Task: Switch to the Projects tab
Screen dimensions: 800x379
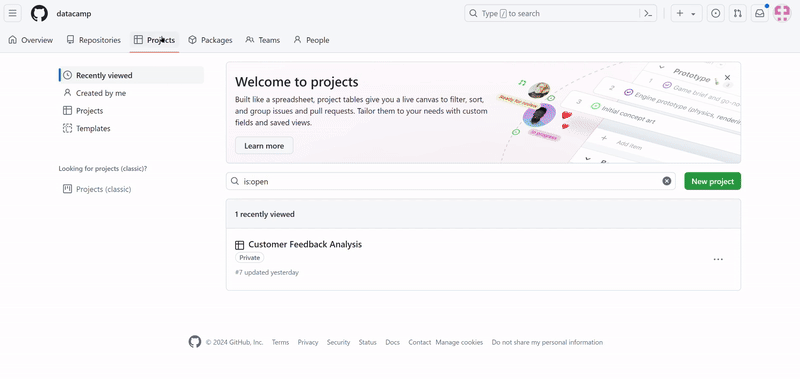Action: pos(155,40)
